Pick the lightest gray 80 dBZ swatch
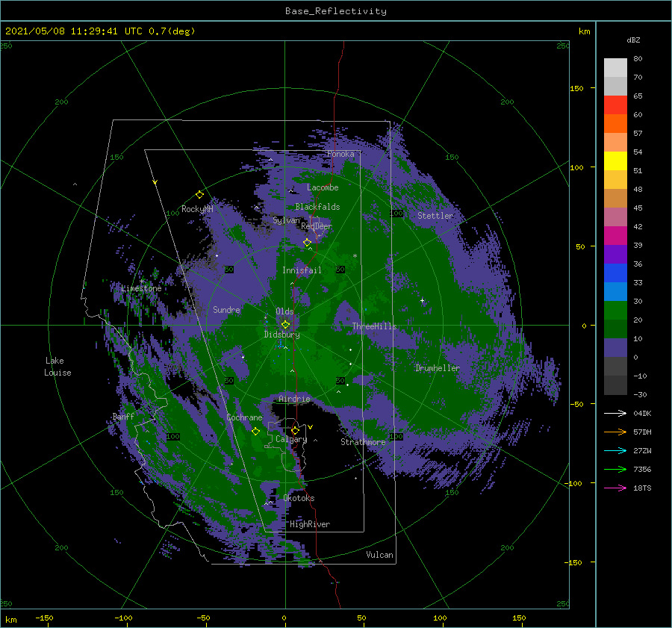Screen dimensions: 672x628 click(x=615, y=68)
